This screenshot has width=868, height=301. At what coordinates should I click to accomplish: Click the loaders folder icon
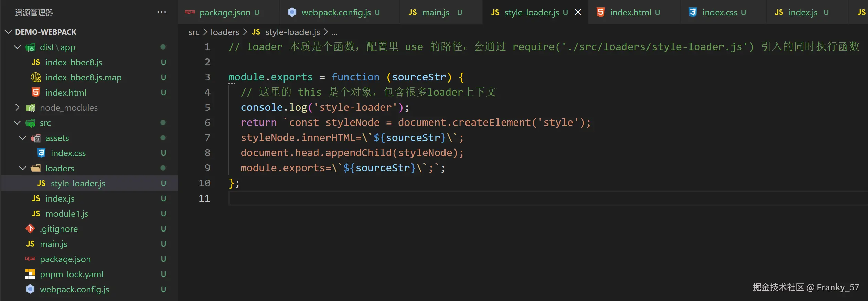tap(36, 168)
